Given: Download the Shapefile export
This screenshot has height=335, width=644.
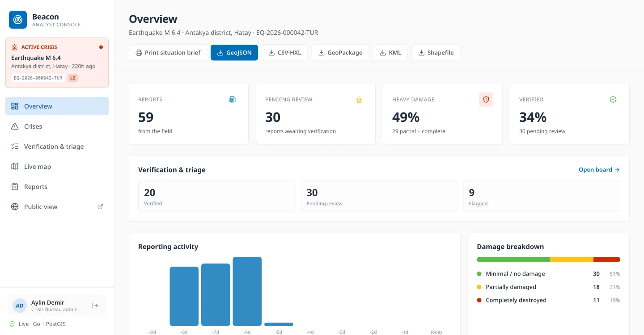Looking at the screenshot, I should [x=436, y=53].
